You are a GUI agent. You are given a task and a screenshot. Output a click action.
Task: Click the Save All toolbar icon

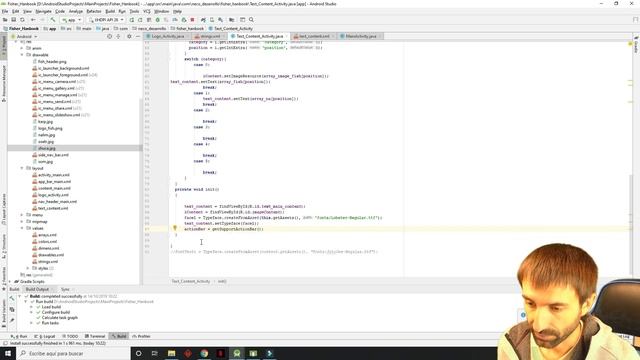click(13, 20)
